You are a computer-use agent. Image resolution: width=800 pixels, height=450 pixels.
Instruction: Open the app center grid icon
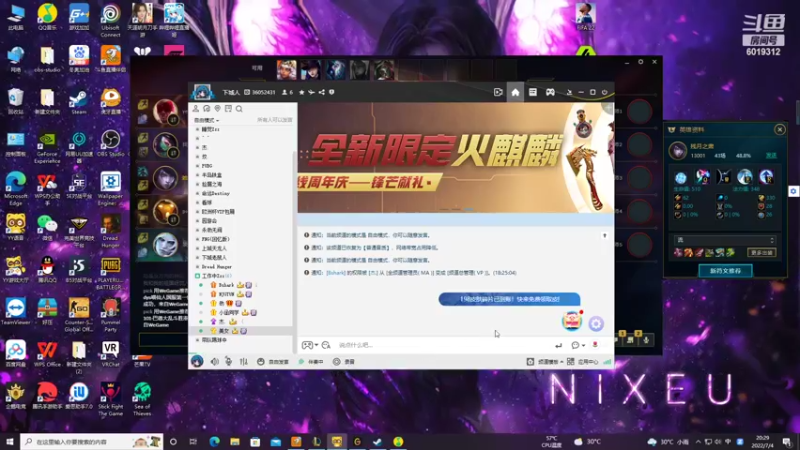[x=570, y=361]
